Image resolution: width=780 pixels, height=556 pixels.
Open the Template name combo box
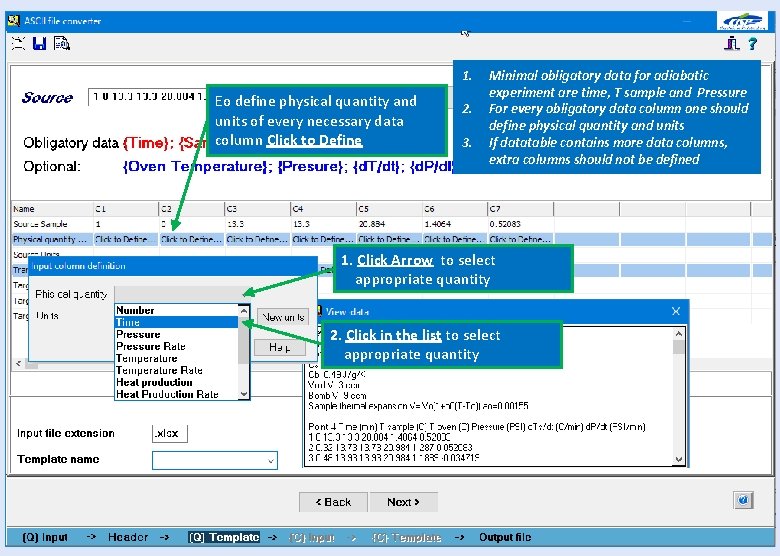coord(214,461)
